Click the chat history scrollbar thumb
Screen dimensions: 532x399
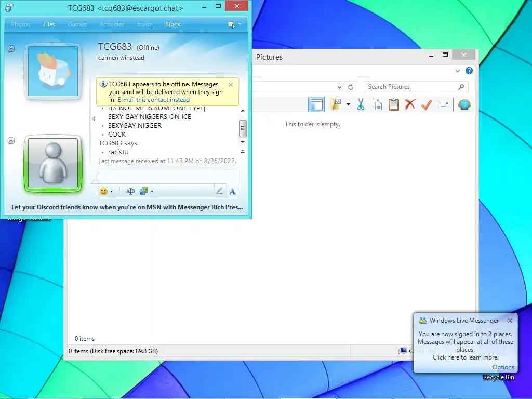(243, 128)
